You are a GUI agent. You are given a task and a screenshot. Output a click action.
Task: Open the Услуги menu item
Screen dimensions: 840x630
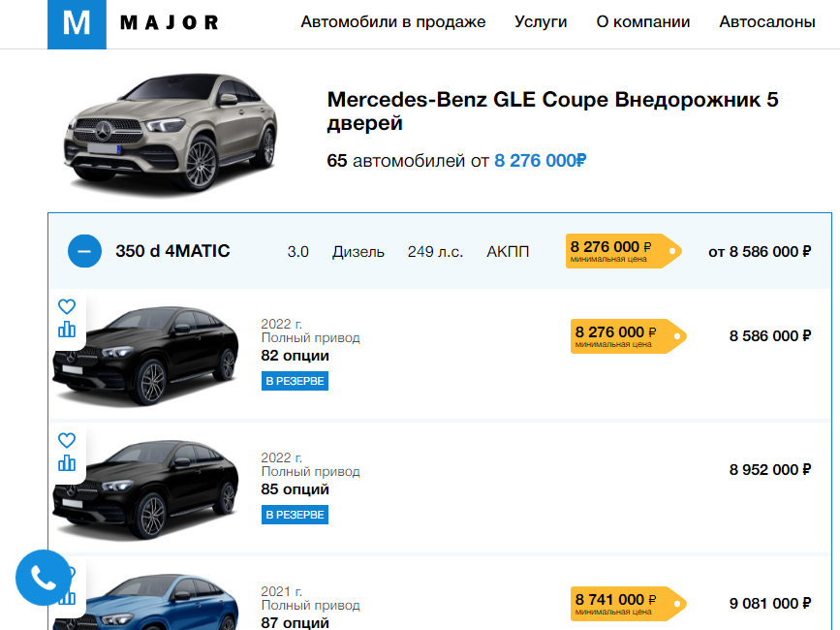(541, 22)
